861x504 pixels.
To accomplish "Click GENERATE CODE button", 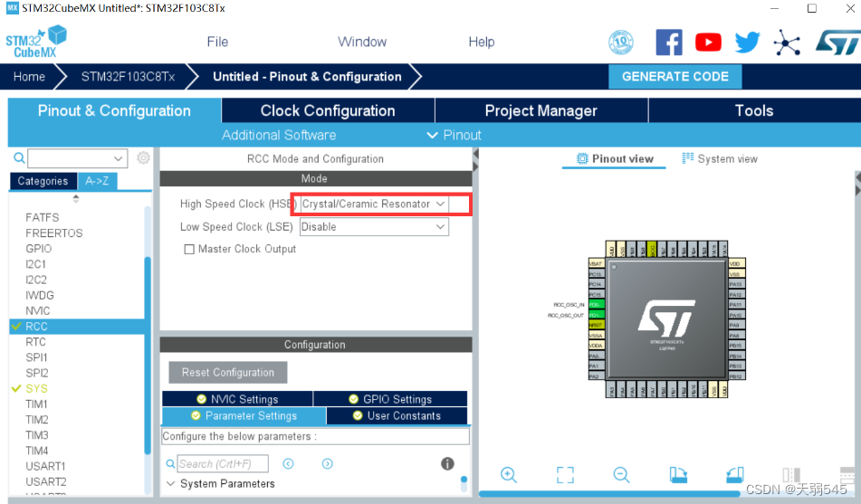I will (x=674, y=76).
